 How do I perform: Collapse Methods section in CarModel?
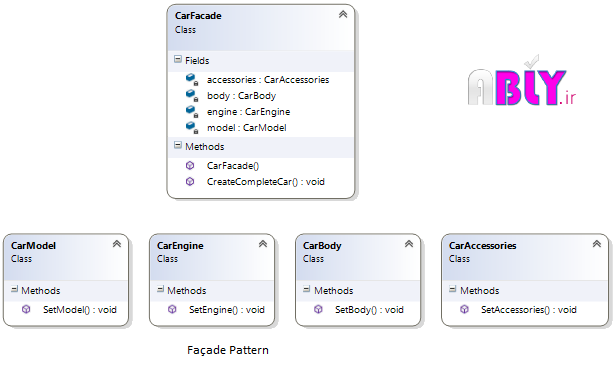tap(15, 289)
